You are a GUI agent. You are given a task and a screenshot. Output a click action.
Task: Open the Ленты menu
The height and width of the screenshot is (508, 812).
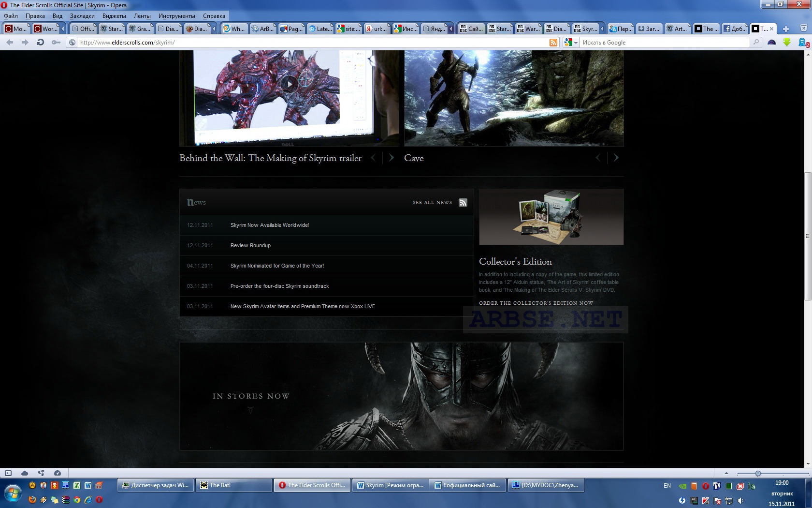tap(142, 16)
